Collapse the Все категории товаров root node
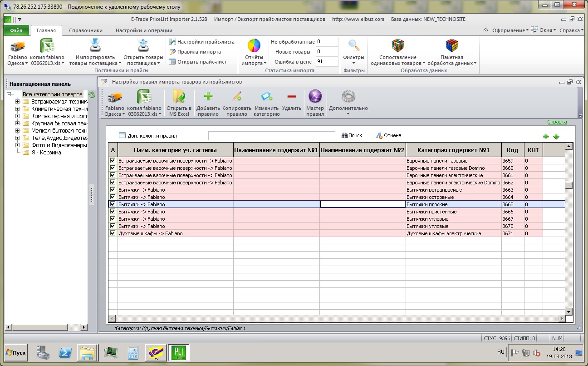The image size is (588, 366). point(9,94)
